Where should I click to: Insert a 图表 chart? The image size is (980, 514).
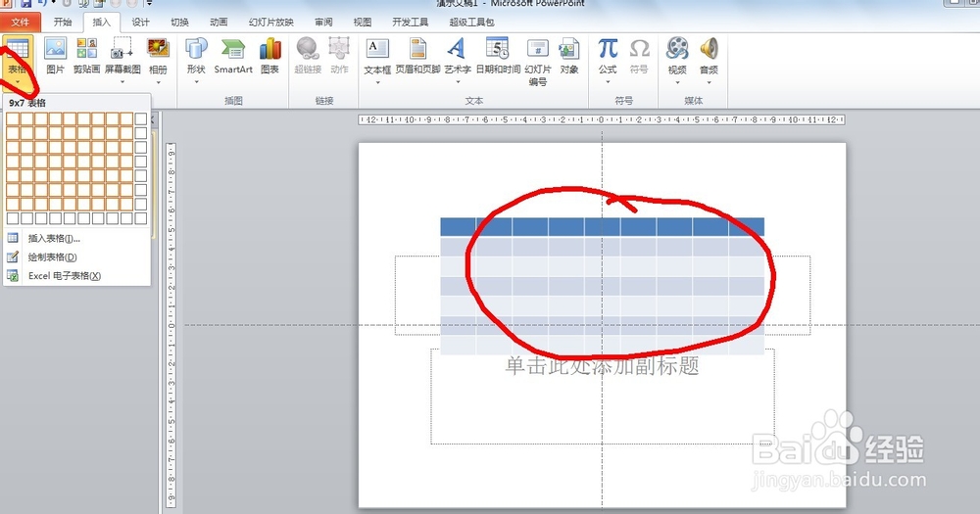270,56
